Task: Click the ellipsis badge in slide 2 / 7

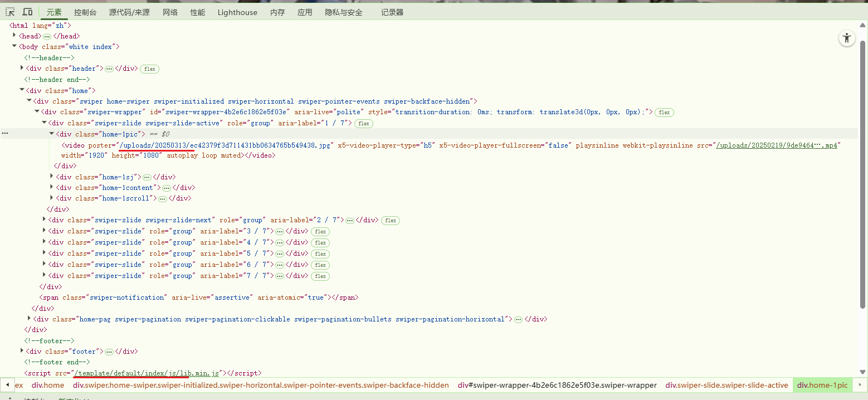Action: click(x=350, y=221)
